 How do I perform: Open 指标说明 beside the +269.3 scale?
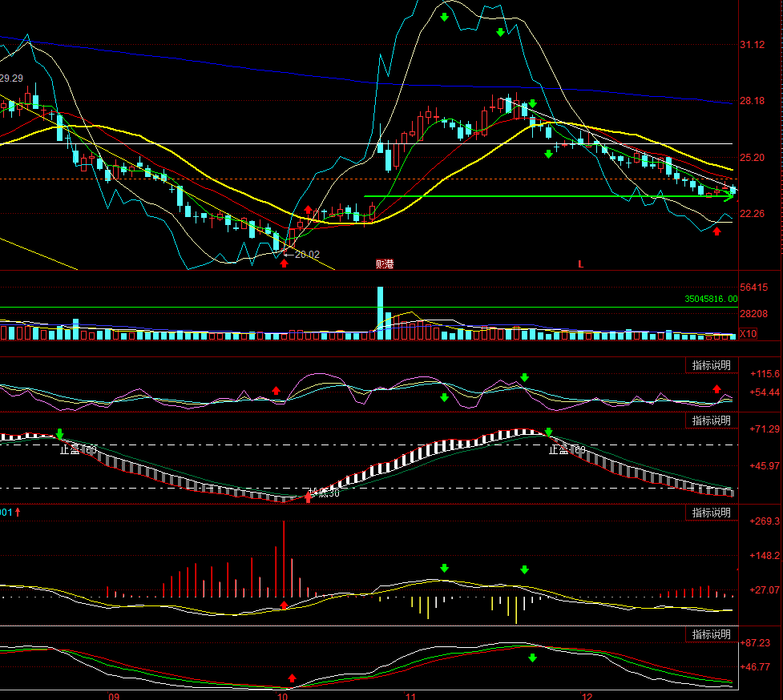[x=711, y=513]
